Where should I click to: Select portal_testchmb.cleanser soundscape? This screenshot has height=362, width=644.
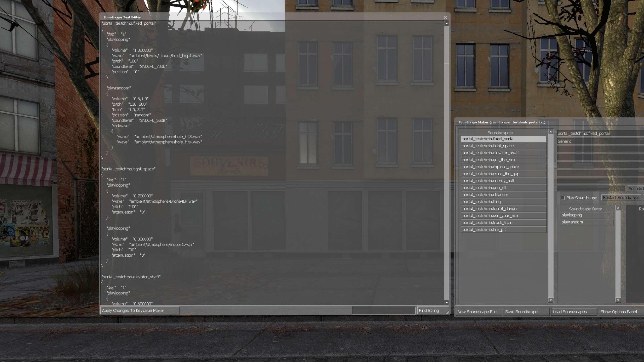coord(503,195)
